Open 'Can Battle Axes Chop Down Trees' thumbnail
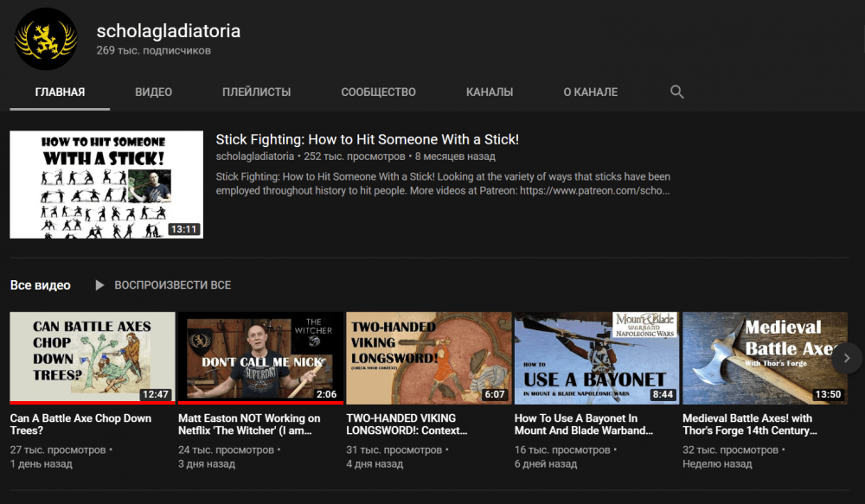 93,357
